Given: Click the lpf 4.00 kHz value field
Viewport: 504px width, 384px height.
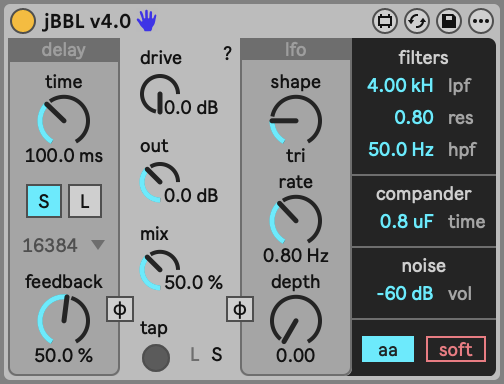Looking at the screenshot, I should (x=400, y=85).
